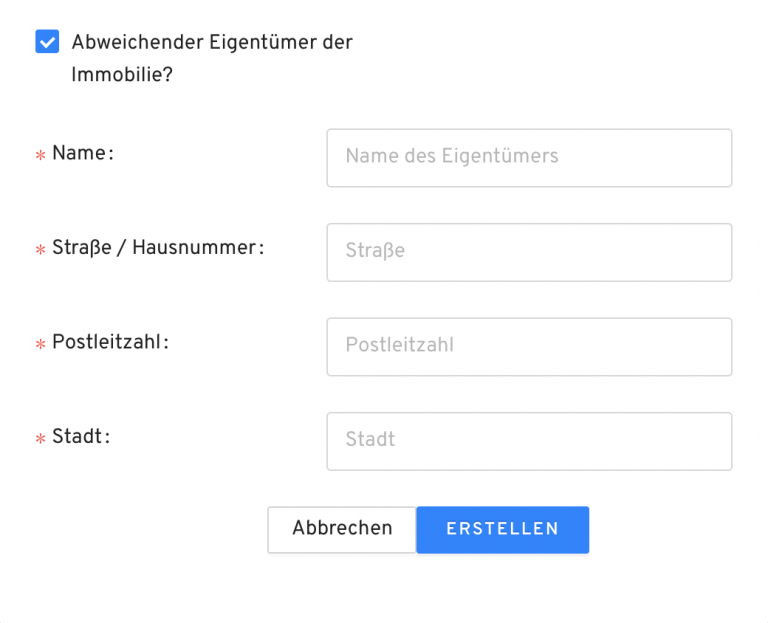The image size is (768, 623).
Task: Click the blue ERSTELLEN button
Action: 502,529
